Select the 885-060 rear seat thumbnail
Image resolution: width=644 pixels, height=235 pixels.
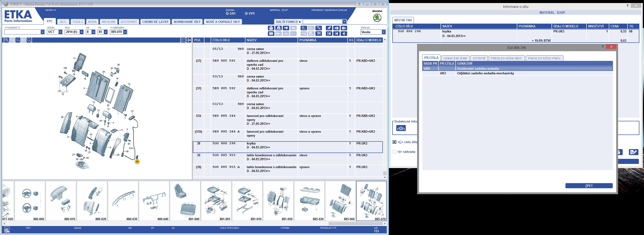click(x=340, y=201)
